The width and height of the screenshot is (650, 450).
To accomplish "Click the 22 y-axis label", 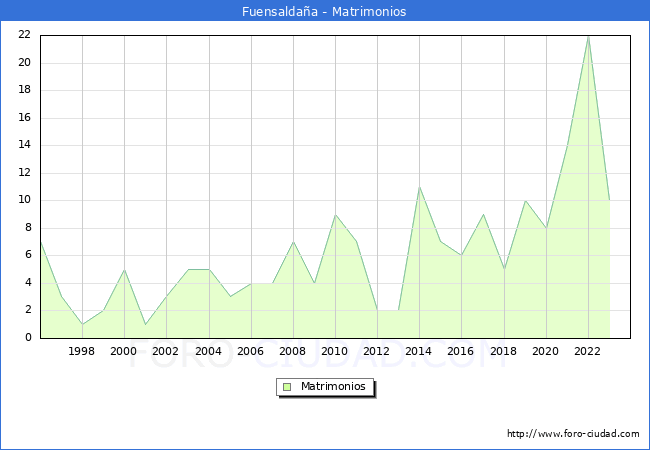I will tap(25, 35).
